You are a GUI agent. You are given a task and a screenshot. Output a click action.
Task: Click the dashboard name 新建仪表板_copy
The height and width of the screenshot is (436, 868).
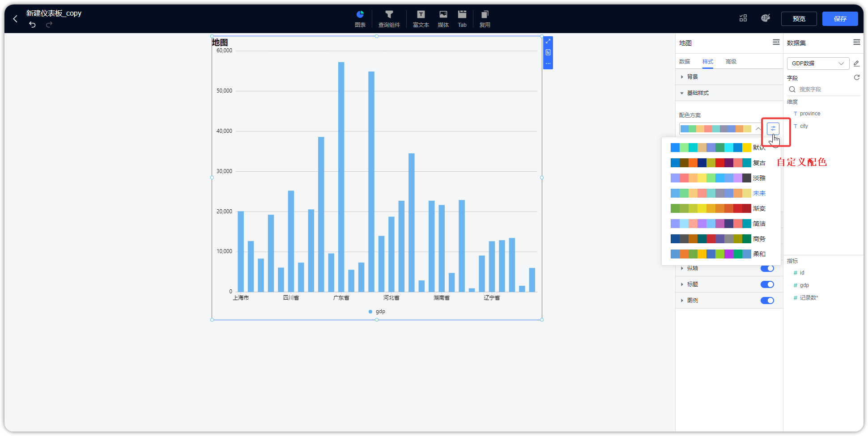(54, 13)
